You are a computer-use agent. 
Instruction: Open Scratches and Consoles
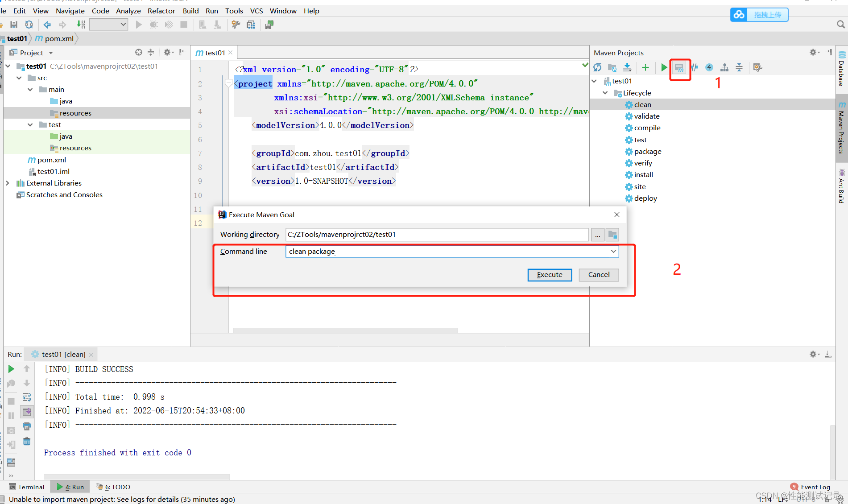click(60, 194)
